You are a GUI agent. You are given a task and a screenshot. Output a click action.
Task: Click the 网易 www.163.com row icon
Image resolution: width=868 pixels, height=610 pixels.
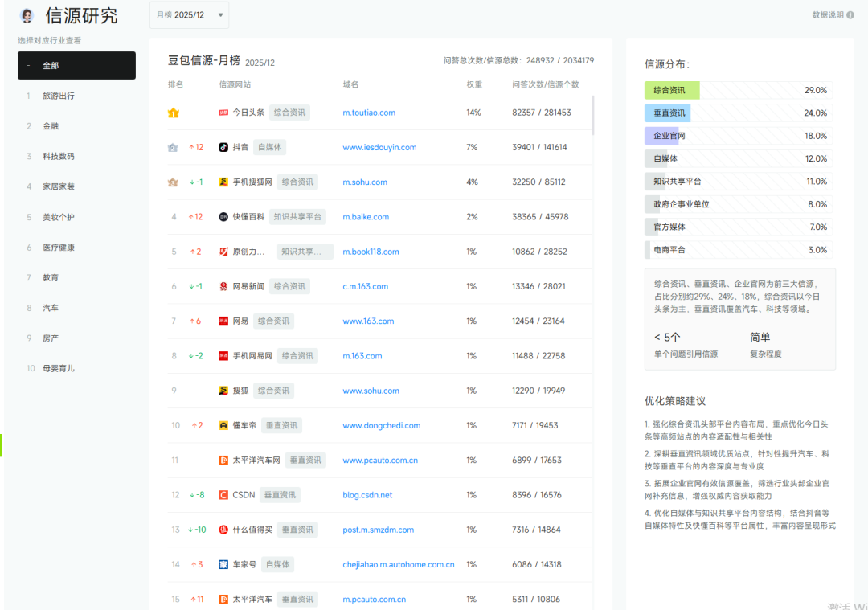[x=223, y=321]
